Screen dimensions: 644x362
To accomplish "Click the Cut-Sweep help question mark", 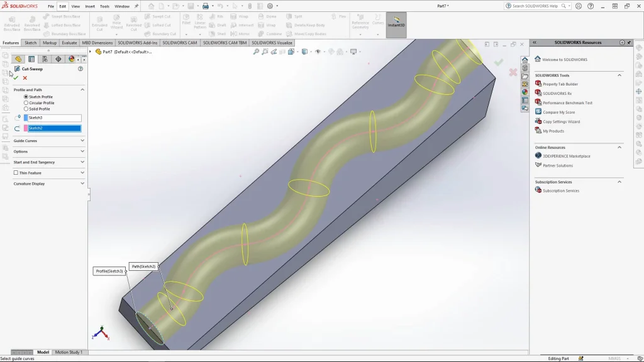I will (80, 69).
